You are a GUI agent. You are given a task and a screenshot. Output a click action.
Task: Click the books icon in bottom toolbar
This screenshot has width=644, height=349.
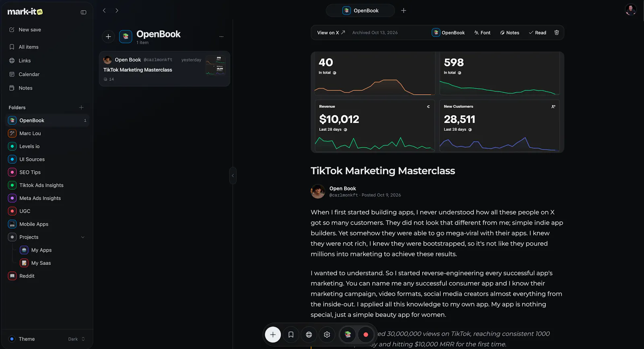[x=348, y=335]
